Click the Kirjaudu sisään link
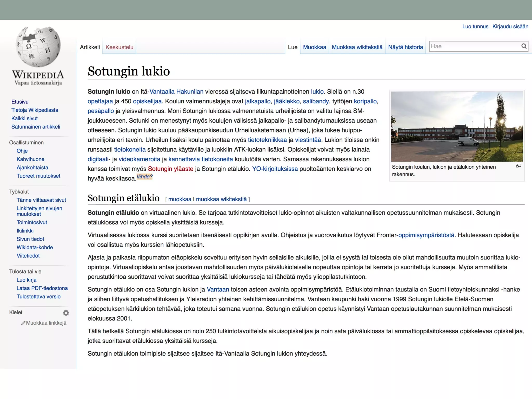532x399 pixels. click(x=510, y=26)
